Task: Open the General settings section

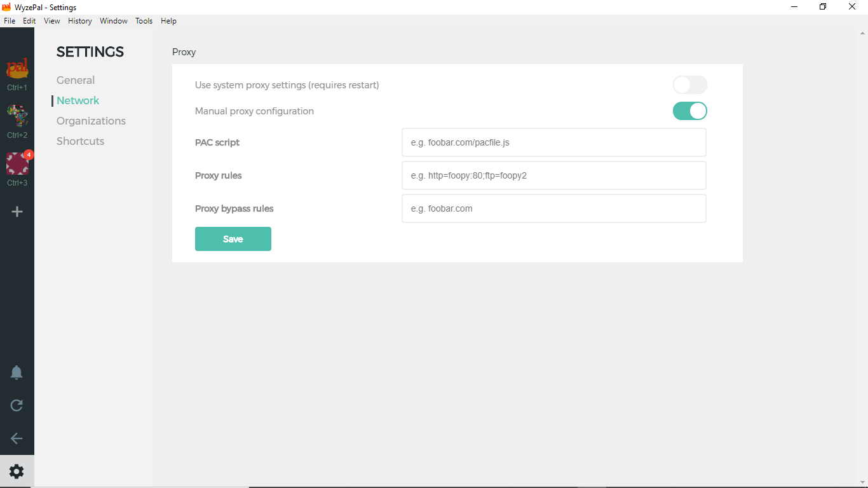Action: click(x=76, y=80)
